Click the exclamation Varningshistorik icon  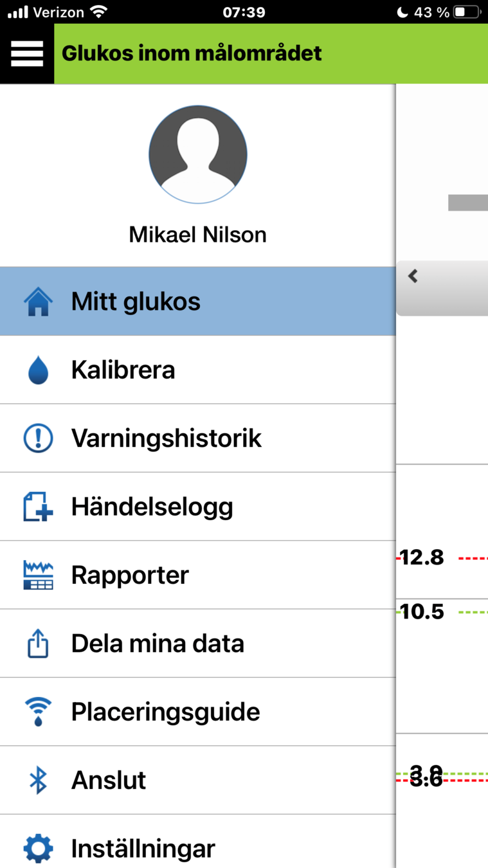38,439
